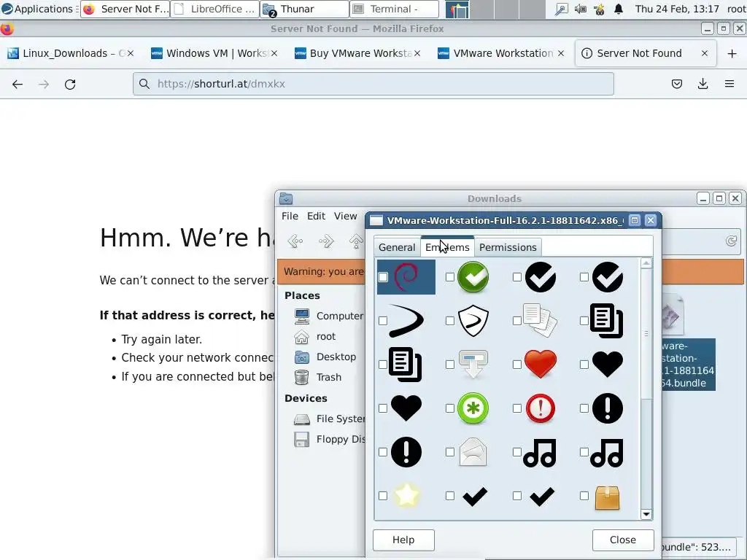
Task: Open the power manager tray icon
Action: (600, 9)
